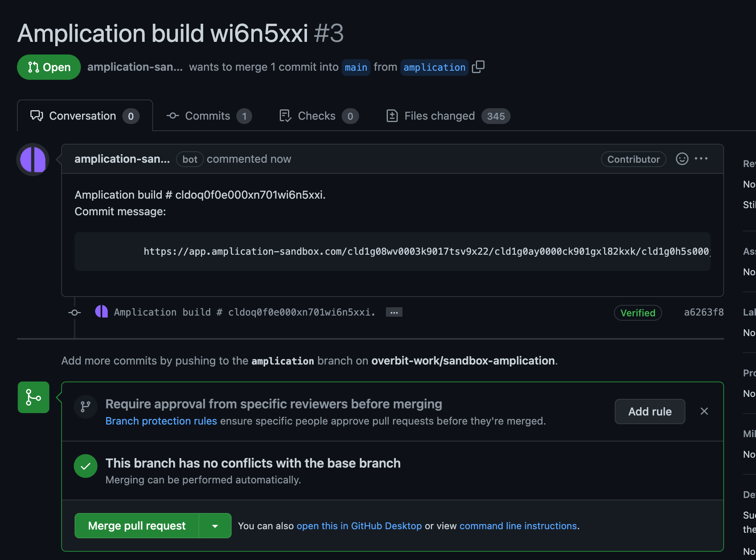Click the Conversation speech bubble icon
Screen dimensions: 756x560
coord(36,115)
